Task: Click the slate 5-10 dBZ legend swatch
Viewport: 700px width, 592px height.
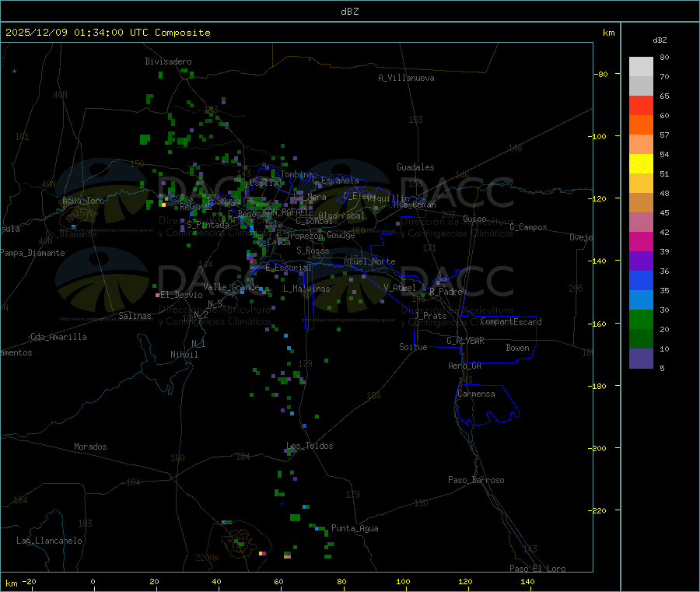Action: click(641, 359)
